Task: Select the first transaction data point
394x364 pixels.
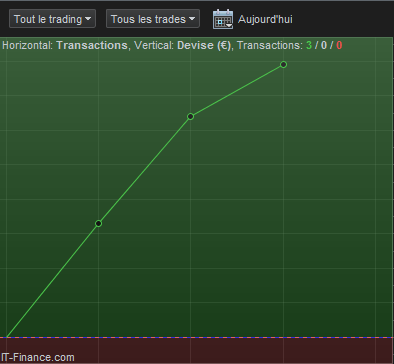Action: point(98,223)
